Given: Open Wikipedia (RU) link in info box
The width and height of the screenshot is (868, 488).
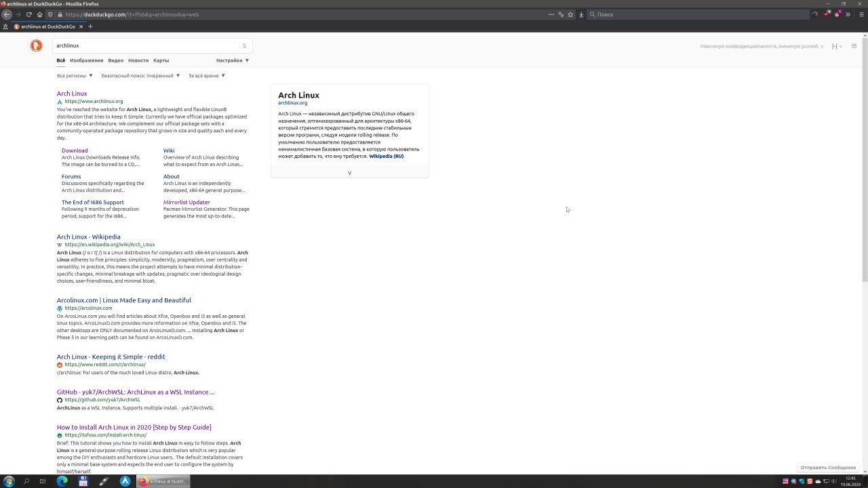Looking at the screenshot, I should pos(386,157).
